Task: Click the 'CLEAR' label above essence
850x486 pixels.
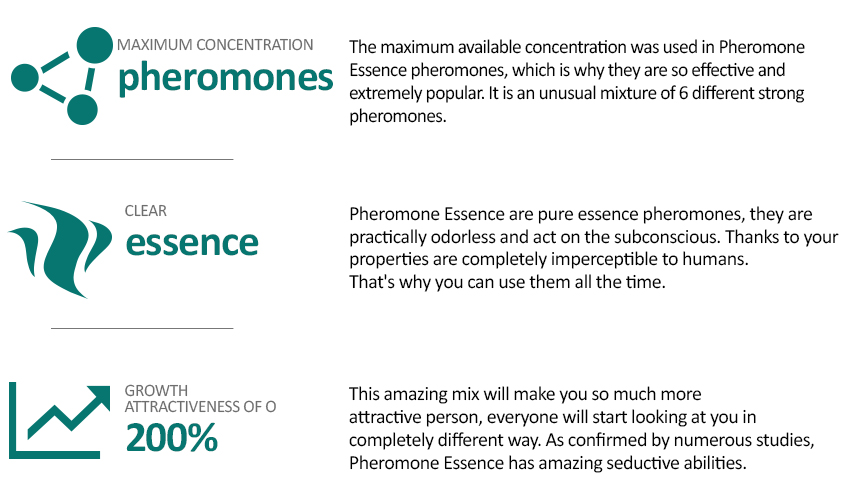Action: [x=146, y=211]
